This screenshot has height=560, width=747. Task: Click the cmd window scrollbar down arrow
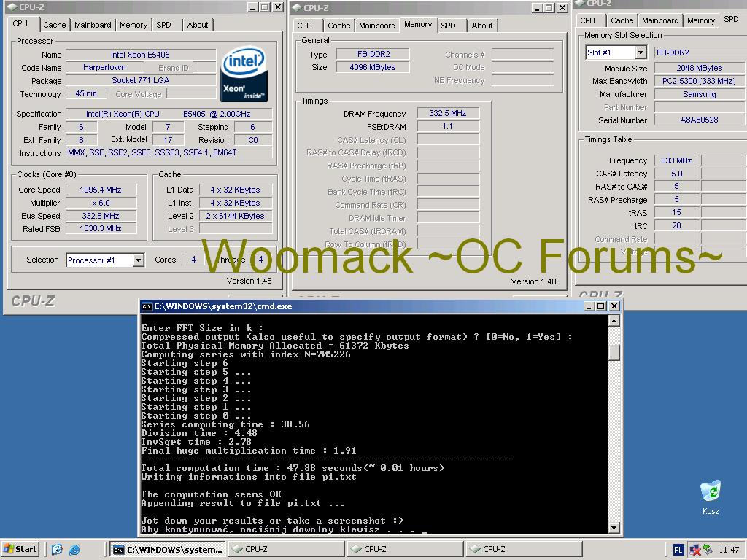point(614,527)
